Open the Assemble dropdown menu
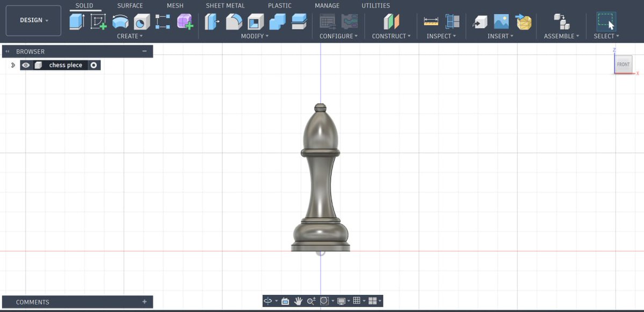The width and height of the screenshot is (644, 312). tap(561, 36)
